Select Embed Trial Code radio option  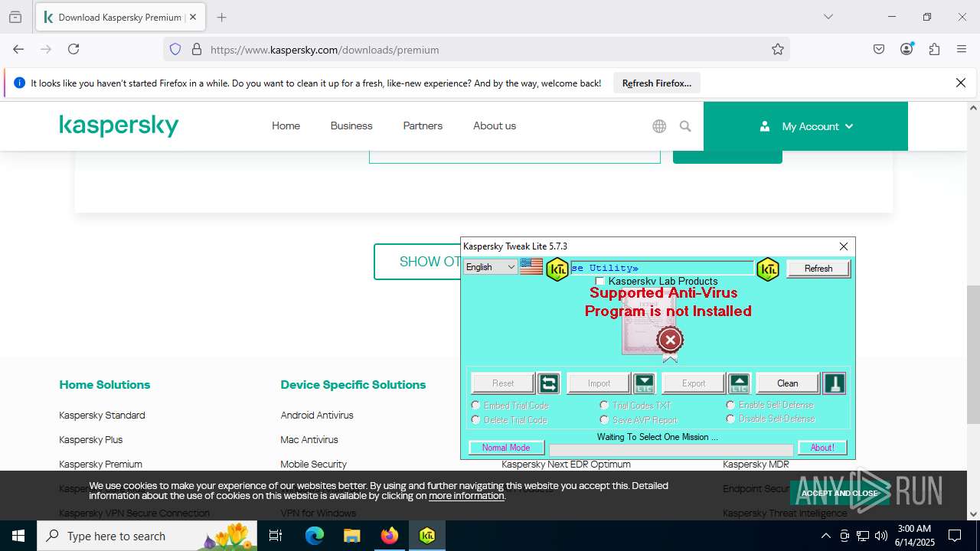click(x=475, y=405)
